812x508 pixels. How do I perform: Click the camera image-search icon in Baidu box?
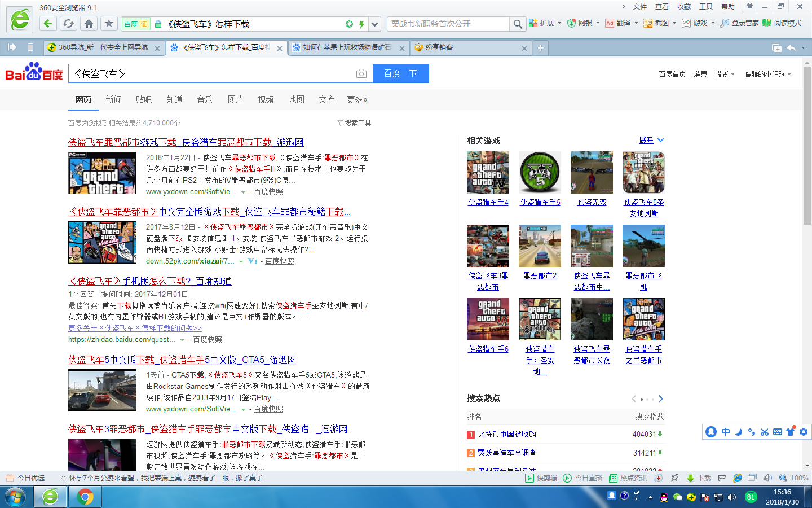tap(361, 73)
